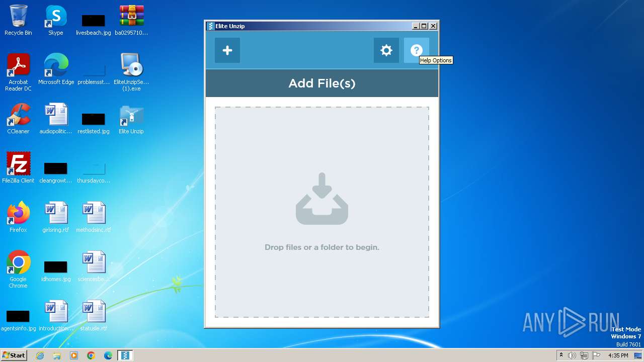Open Elite Unzip desktop shortcut

pyautogui.click(x=131, y=119)
